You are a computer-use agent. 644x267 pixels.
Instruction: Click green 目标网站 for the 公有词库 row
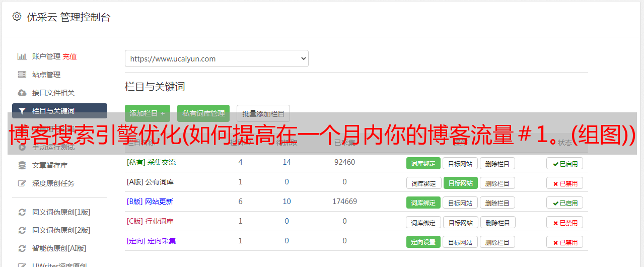[461, 183]
